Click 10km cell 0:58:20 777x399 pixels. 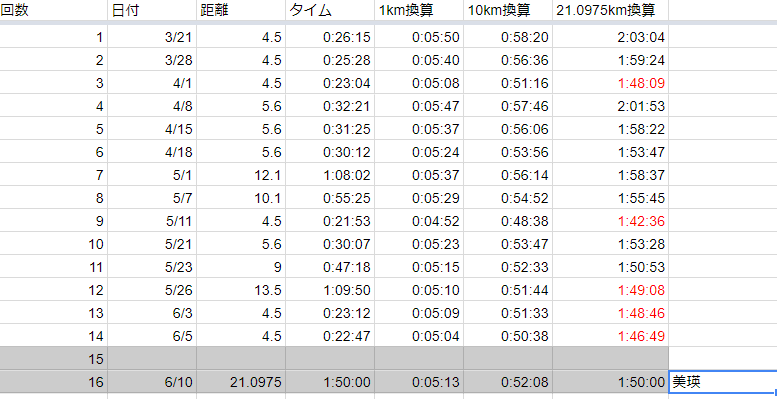pos(508,37)
